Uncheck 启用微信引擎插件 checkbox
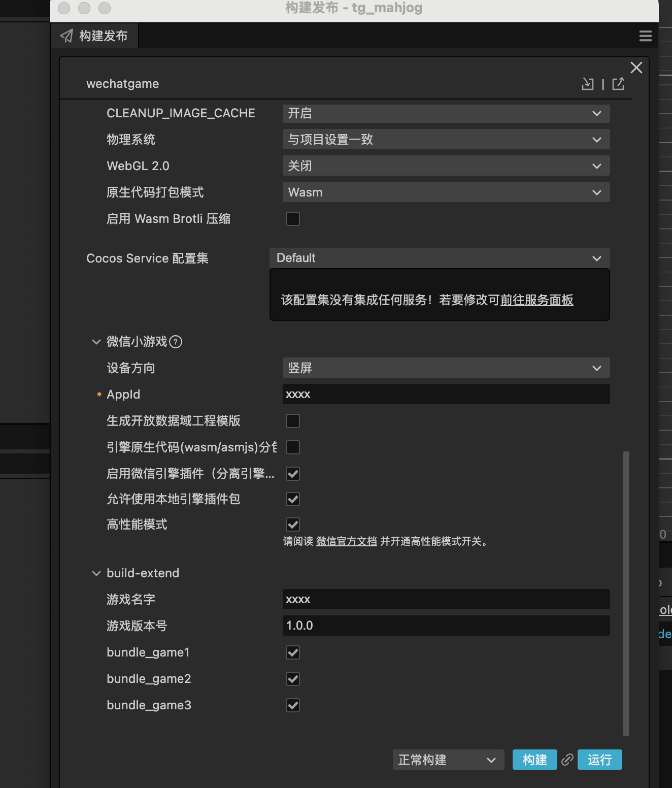Viewport: 672px width, 788px height. click(293, 474)
